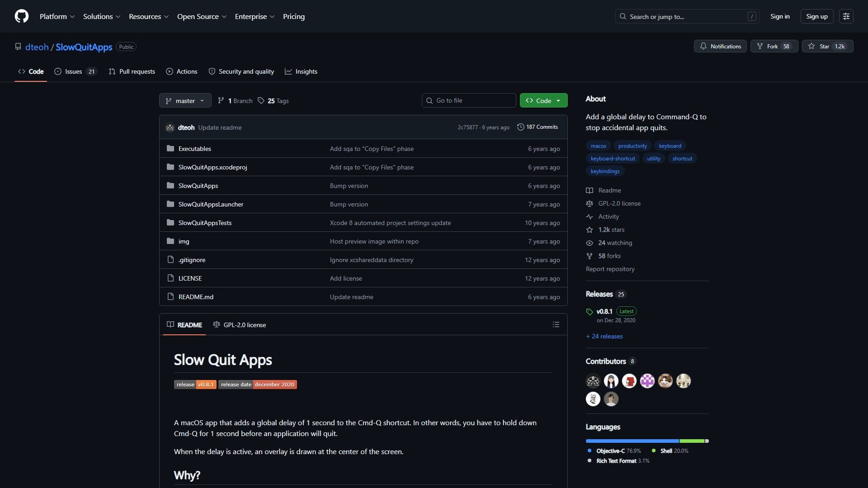This screenshot has width=868, height=488.
Task: Click the Shell language link
Action: pos(670,451)
